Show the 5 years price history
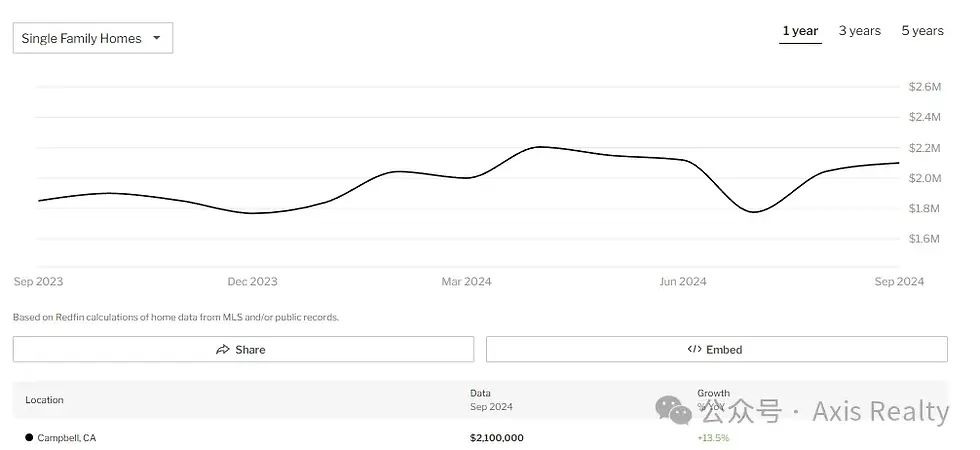Image resolution: width=980 pixels, height=450 pixels. click(922, 31)
